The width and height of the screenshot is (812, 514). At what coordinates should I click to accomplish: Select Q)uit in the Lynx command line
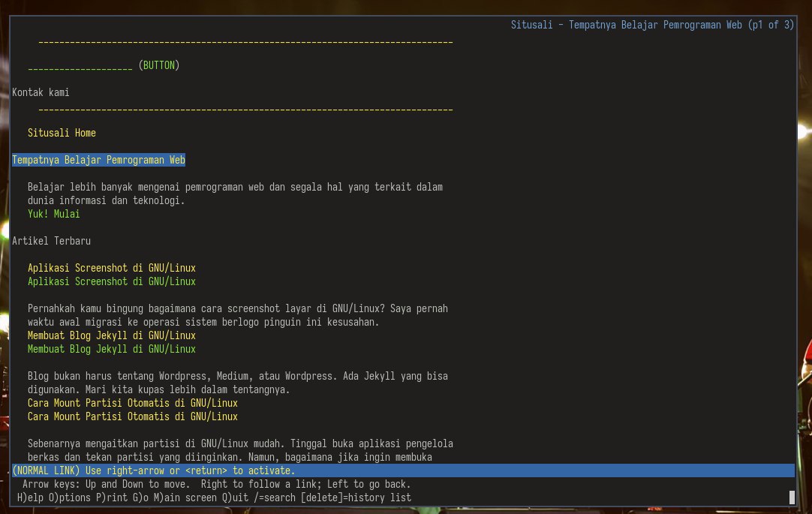(235, 497)
